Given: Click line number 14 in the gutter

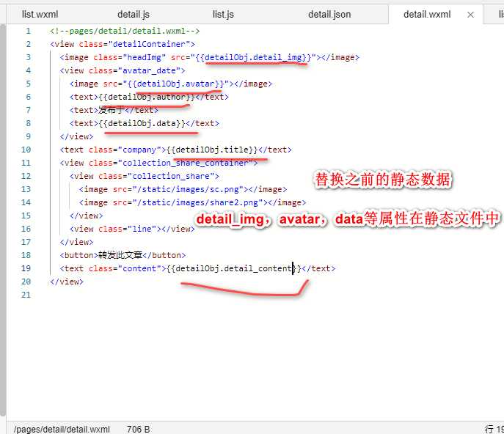Looking at the screenshot, I should [x=26, y=202].
